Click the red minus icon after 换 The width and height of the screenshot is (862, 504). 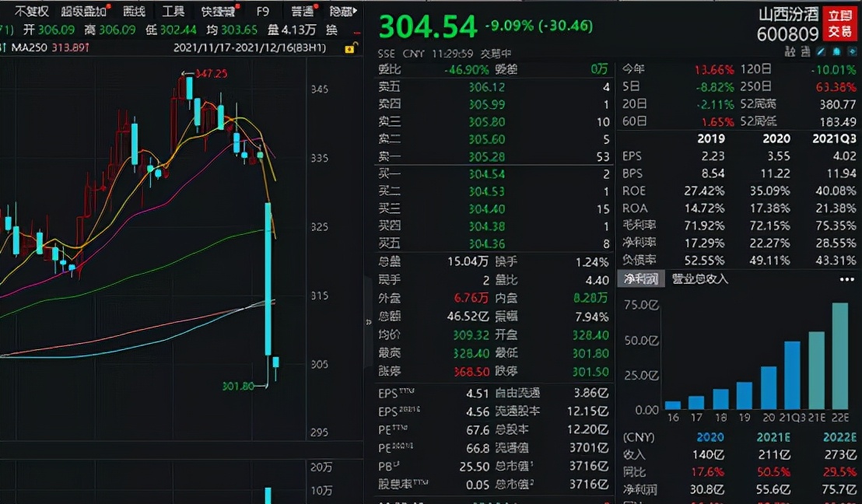358,32
